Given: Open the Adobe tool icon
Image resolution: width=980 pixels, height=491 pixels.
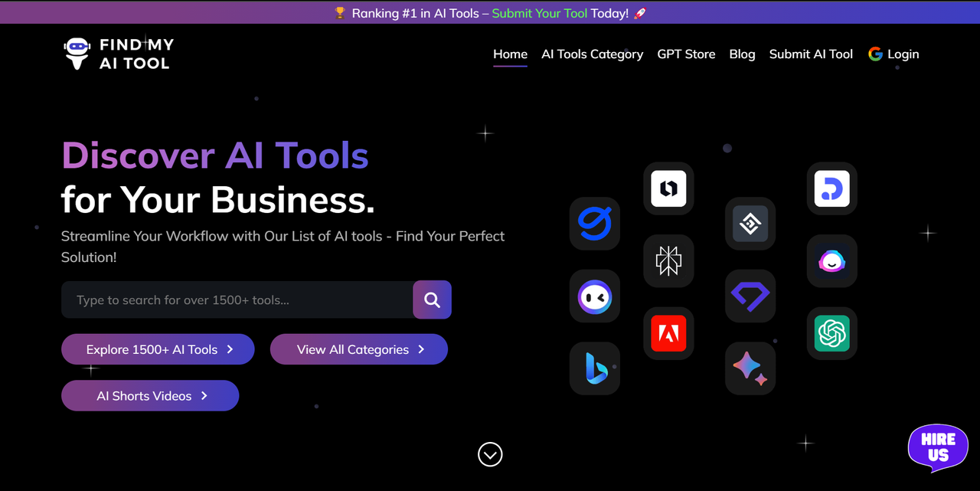Looking at the screenshot, I should (668, 333).
